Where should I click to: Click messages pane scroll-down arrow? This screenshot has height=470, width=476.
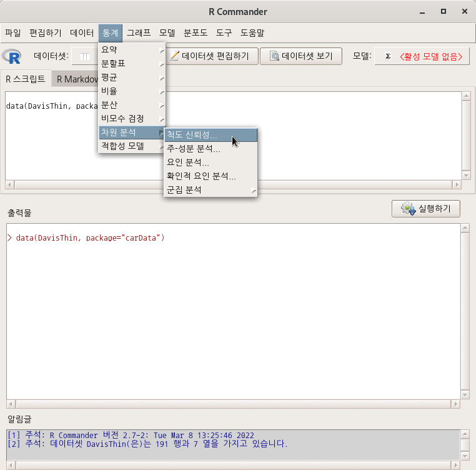(465, 456)
